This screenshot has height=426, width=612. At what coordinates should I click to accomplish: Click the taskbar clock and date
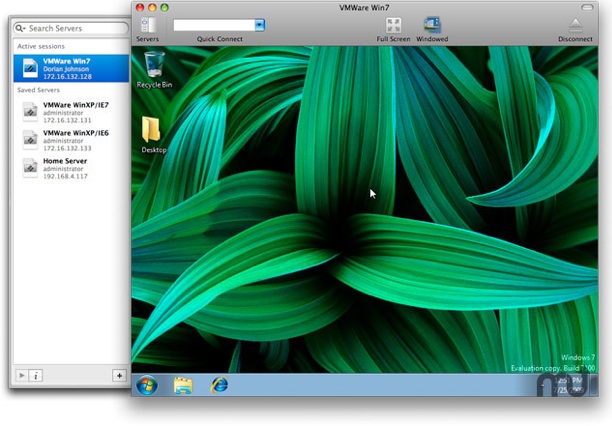(x=568, y=385)
